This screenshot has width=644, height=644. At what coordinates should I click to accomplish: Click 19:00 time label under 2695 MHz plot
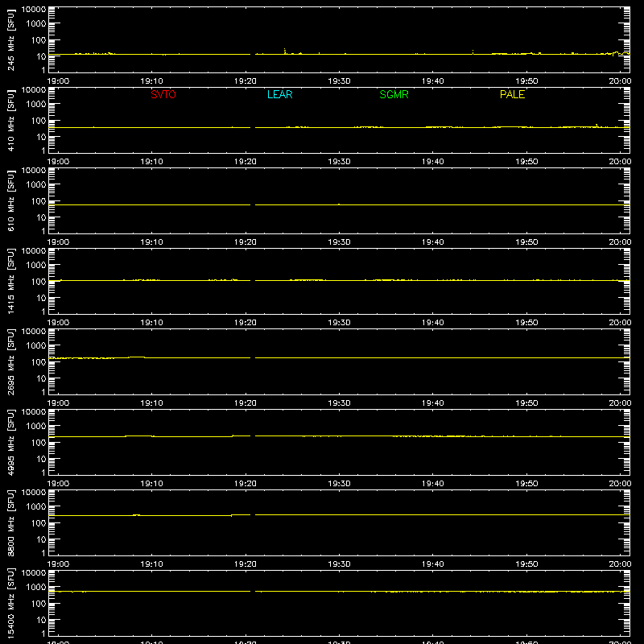point(58,403)
